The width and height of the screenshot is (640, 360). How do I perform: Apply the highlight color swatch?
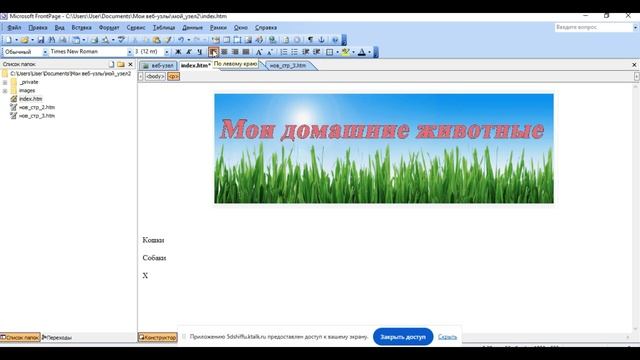tap(346, 52)
